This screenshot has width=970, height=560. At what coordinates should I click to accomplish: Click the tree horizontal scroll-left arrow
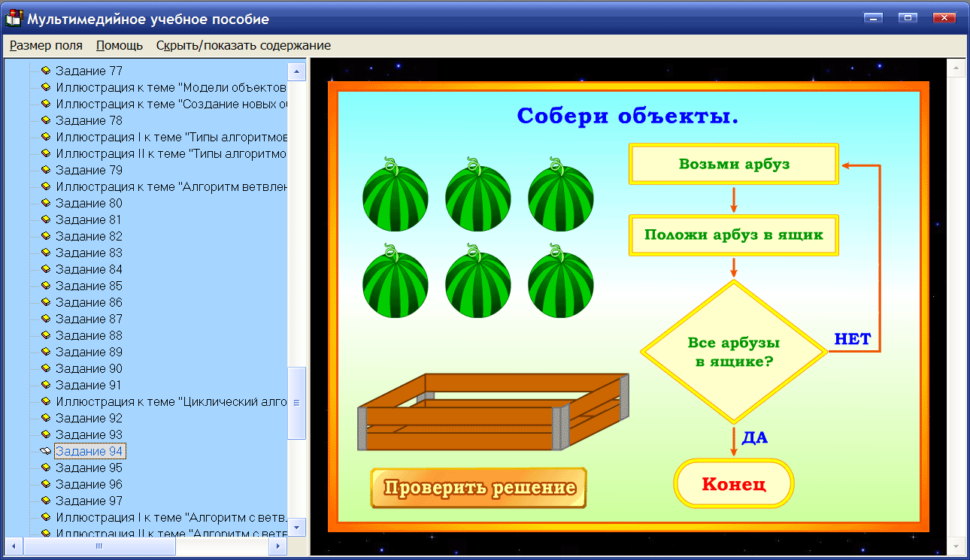[13, 546]
